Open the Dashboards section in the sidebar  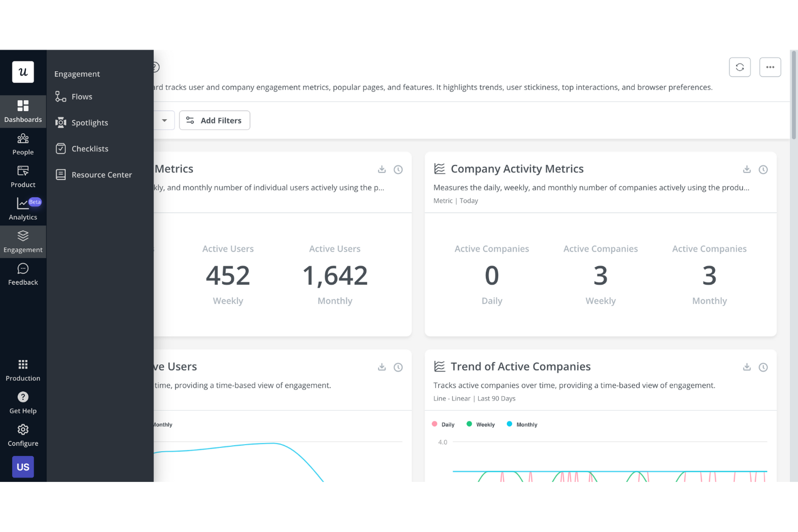(x=23, y=110)
